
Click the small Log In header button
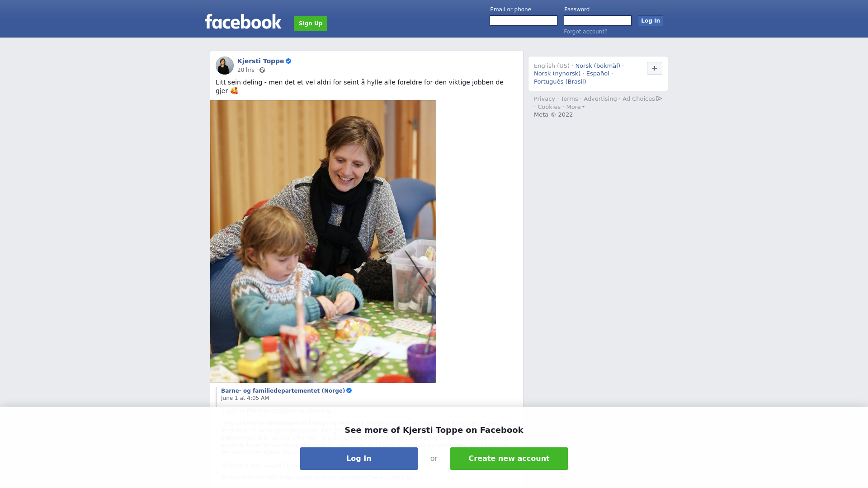[651, 21]
